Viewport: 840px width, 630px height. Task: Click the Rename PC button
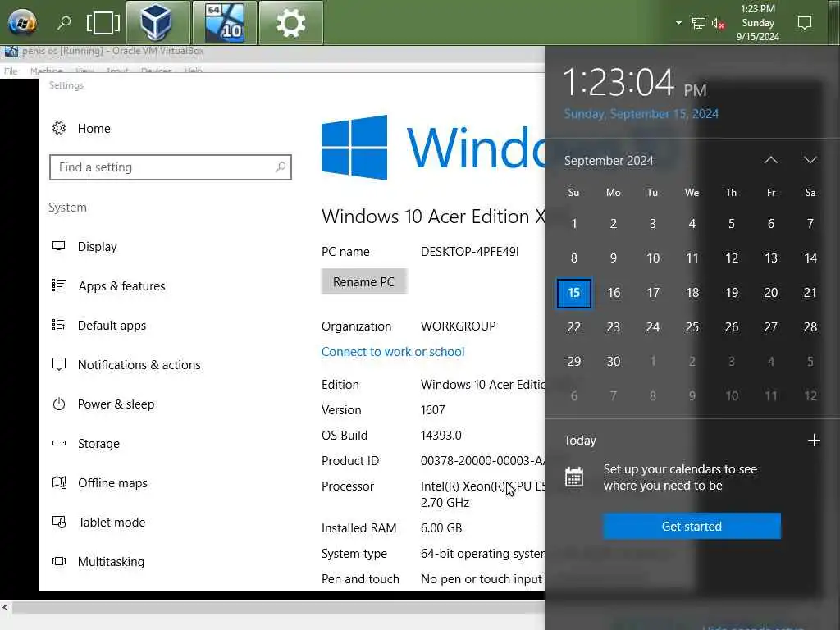pyautogui.click(x=363, y=282)
